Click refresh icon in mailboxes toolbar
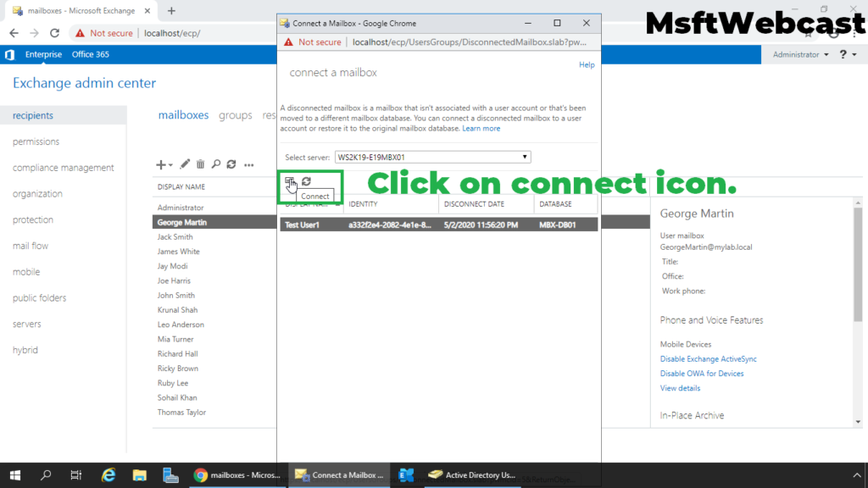The width and height of the screenshot is (868, 488). click(231, 164)
